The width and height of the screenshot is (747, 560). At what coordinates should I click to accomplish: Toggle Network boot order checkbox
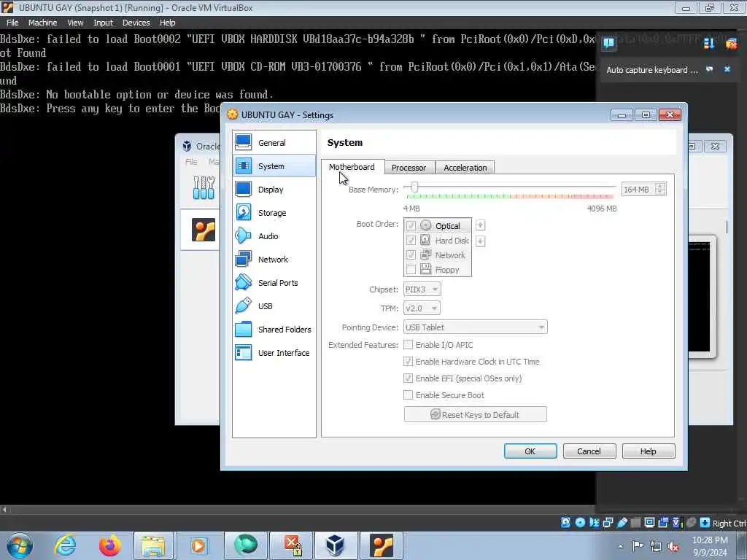pos(411,254)
